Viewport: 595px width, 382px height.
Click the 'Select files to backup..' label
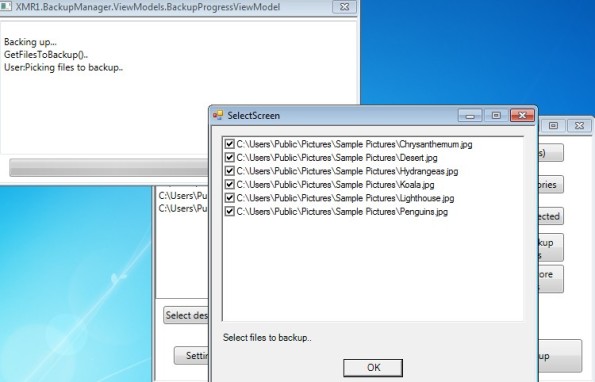267,338
